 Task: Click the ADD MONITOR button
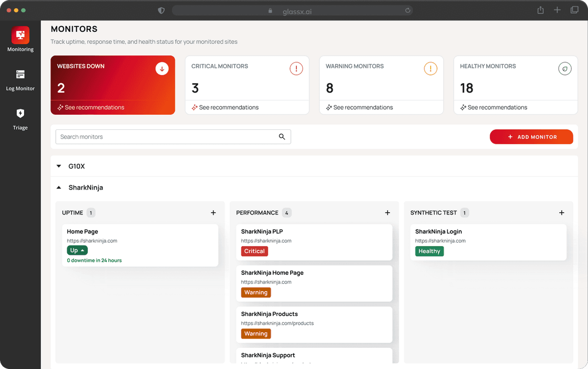[x=532, y=137]
